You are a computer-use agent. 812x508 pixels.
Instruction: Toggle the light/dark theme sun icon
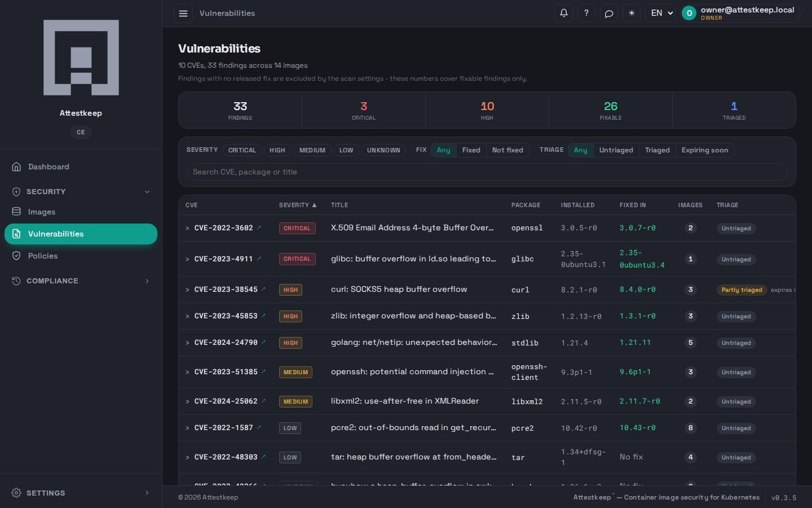click(631, 13)
